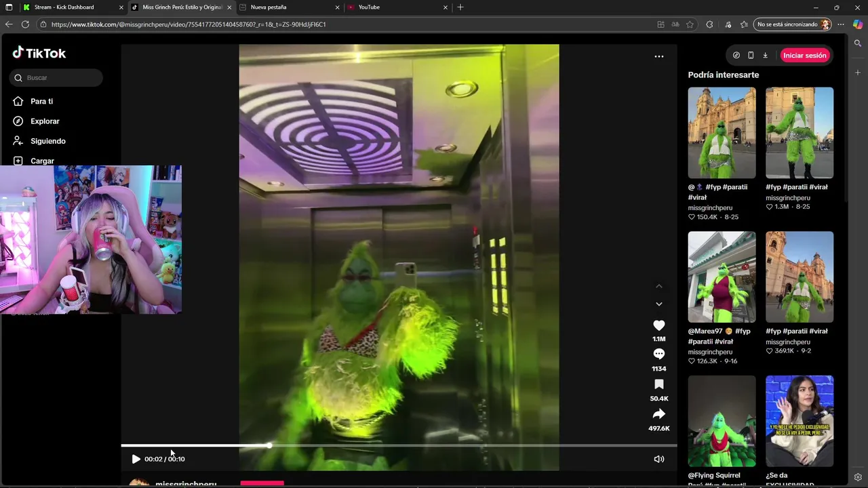
Task: Open the Grinch thumbnail with 369.1K likes
Action: coord(800,277)
